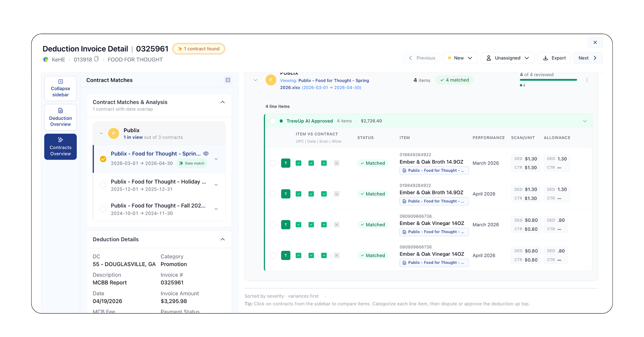
Task: Copy the 013918 number icon
Action: [x=96, y=59]
